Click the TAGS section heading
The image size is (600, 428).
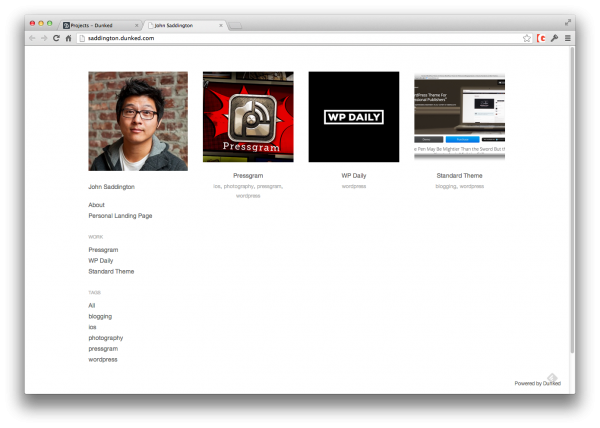95,293
